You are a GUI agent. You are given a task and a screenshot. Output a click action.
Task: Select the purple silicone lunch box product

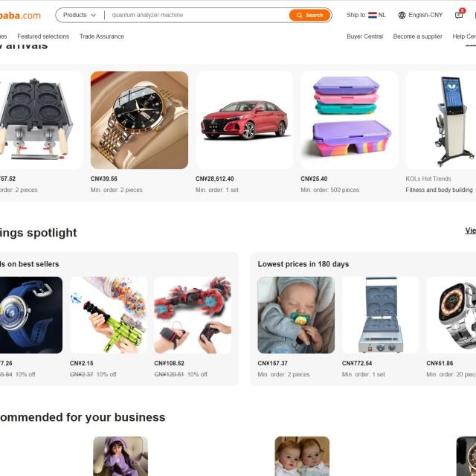tap(350, 120)
